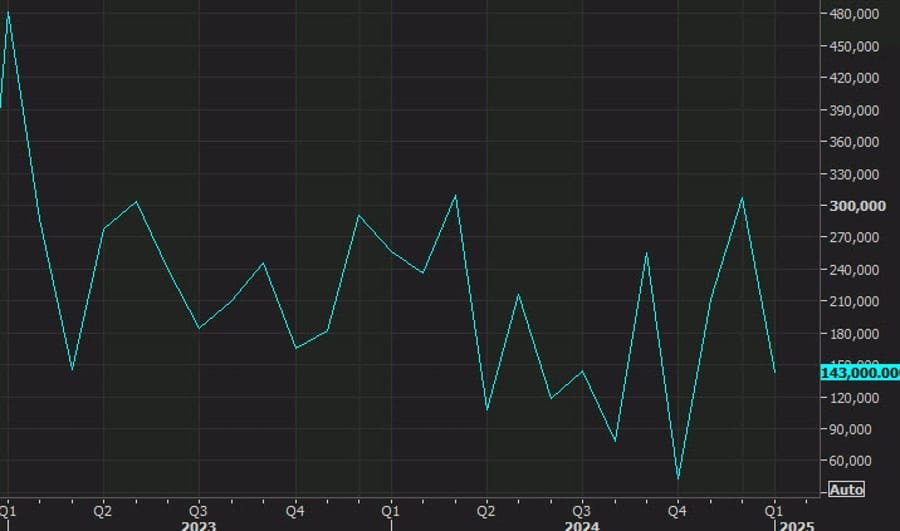Click the final data point of the line
The width and height of the screenshot is (900, 531).
[x=774, y=372]
